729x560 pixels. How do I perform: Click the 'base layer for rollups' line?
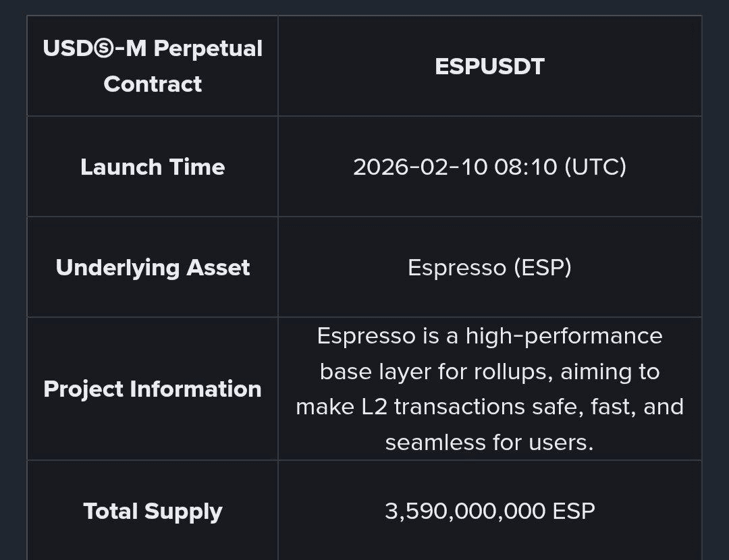tap(489, 372)
